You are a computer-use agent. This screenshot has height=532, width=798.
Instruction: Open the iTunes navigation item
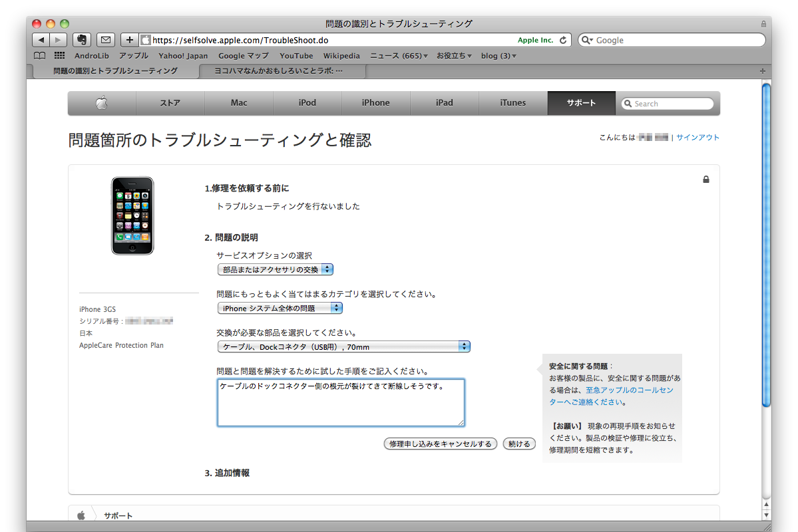(x=513, y=102)
